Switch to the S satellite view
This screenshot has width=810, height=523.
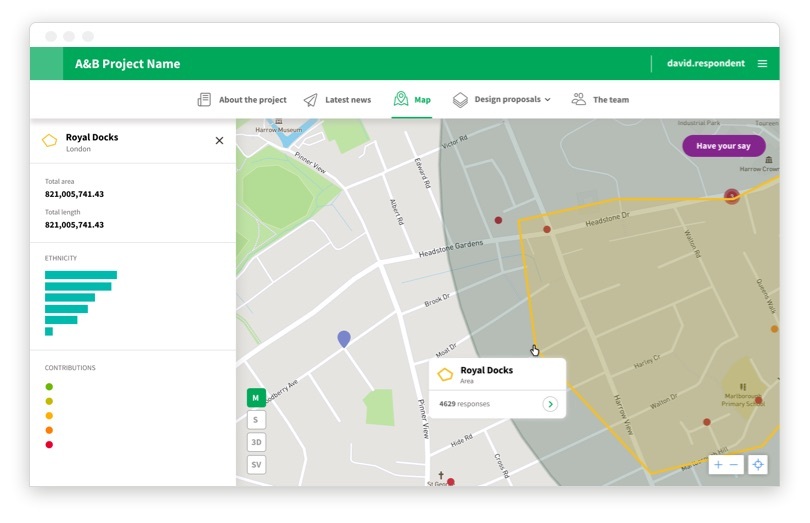point(256,420)
